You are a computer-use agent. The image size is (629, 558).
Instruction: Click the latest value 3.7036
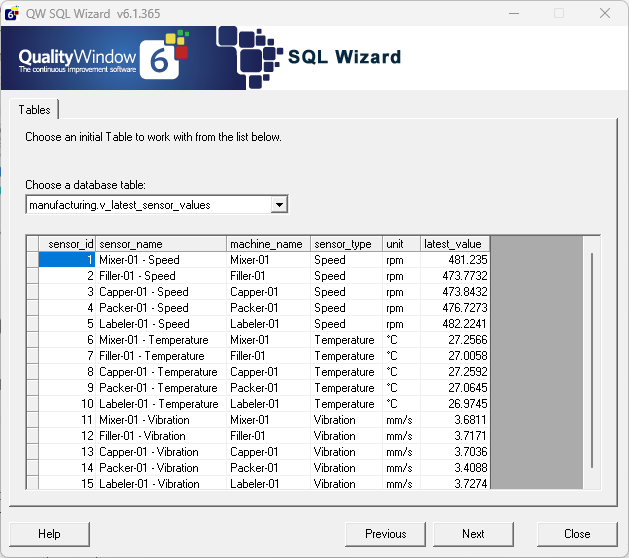point(455,452)
